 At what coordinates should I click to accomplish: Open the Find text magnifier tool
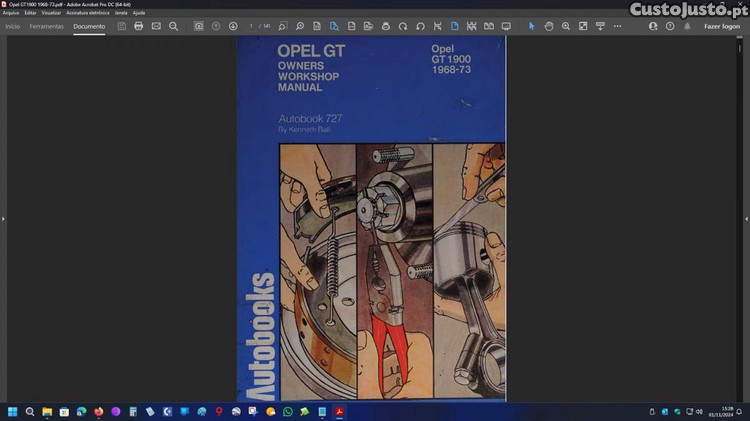point(173,26)
